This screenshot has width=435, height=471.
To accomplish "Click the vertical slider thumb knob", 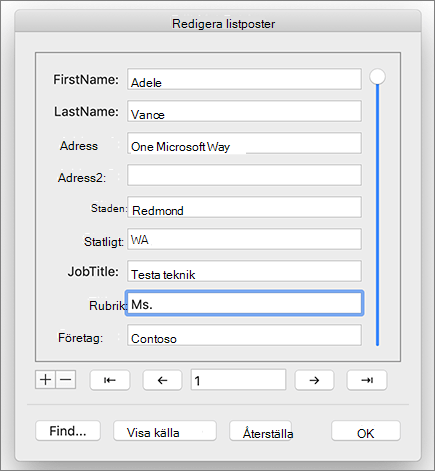I will [x=377, y=77].
